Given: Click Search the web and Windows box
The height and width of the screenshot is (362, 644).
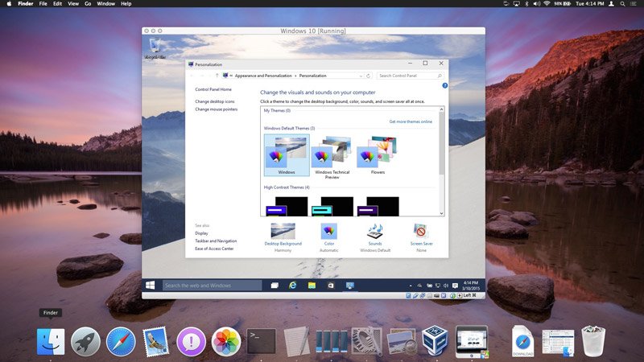Looking at the screenshot, I should [x=212, y=286].
